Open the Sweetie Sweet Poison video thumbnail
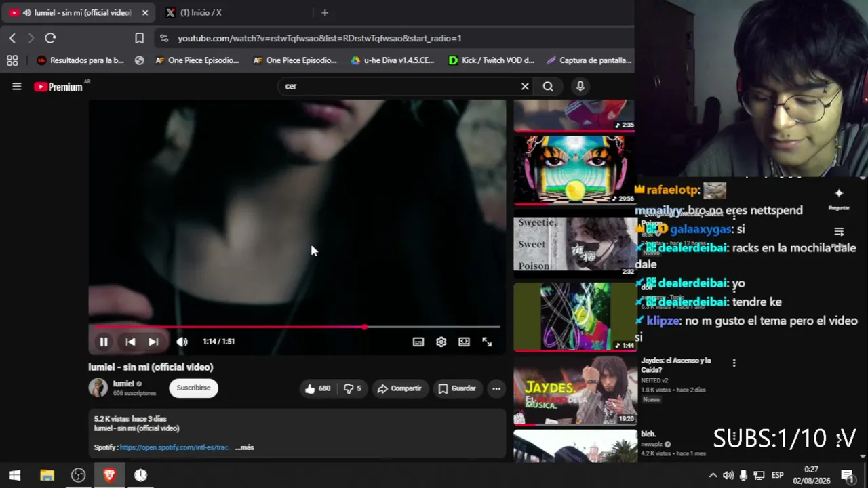The height and width of the screenshot is (488, 868). (x=575, y=245)
